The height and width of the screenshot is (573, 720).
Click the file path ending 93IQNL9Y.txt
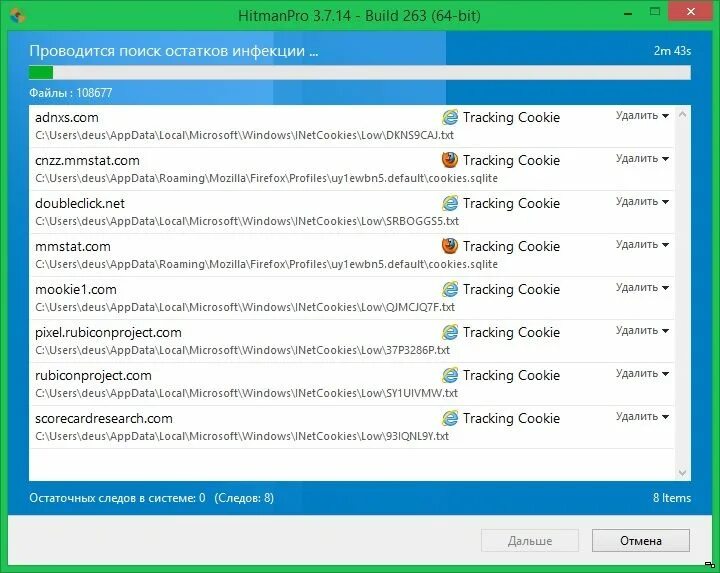coord(242,436)
